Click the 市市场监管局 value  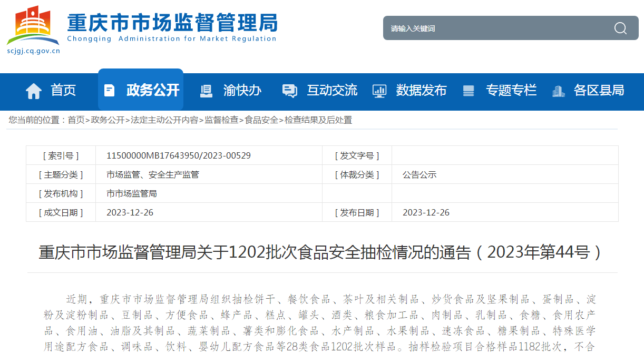coord(132,193)
